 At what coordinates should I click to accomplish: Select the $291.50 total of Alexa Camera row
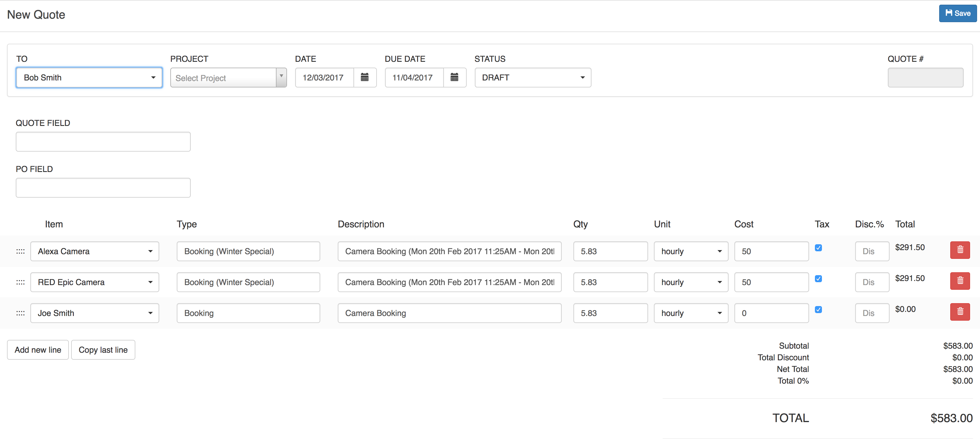(910, 247)
